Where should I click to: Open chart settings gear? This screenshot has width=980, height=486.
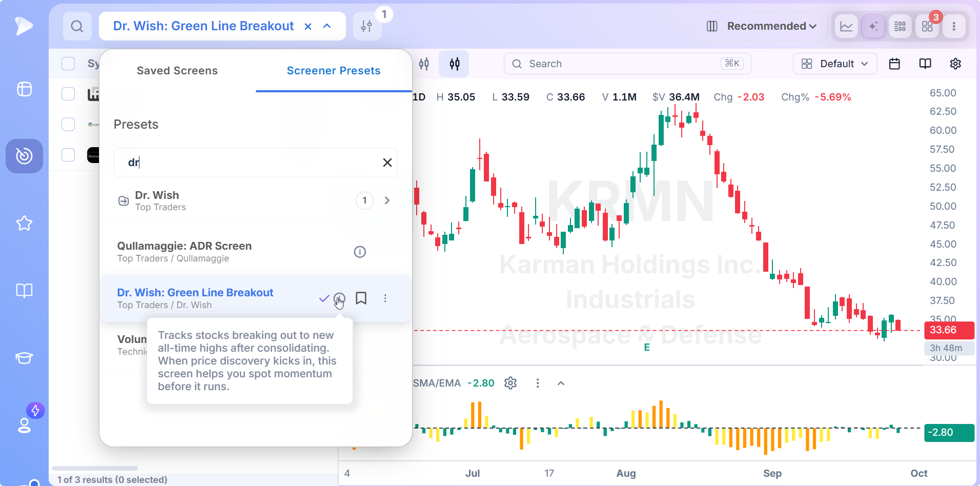[x=955, y=64]
